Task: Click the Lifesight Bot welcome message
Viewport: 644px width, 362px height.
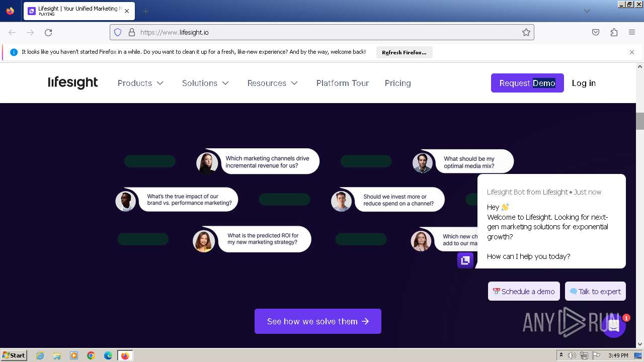Action: (551, 221)
